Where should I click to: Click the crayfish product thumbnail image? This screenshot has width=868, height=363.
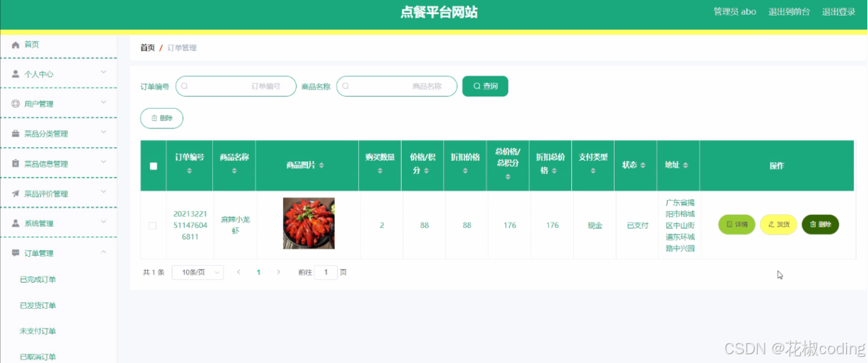click(x=308, y=223)
